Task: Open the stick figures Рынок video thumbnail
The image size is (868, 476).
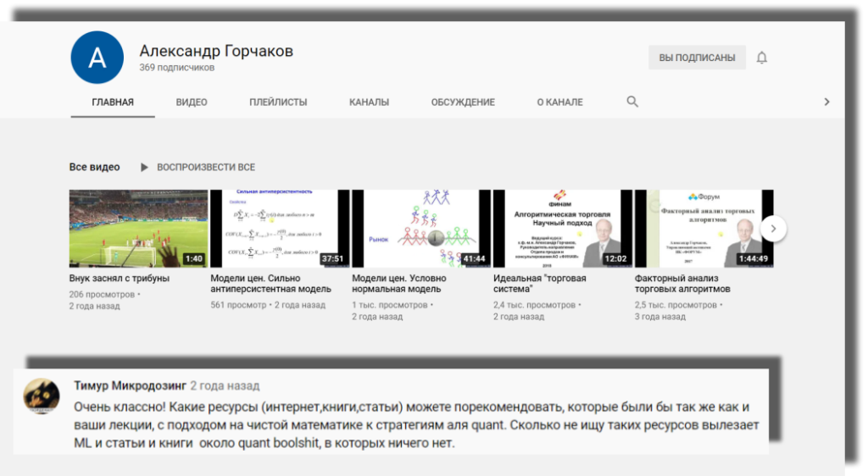Action: [420, 228]
